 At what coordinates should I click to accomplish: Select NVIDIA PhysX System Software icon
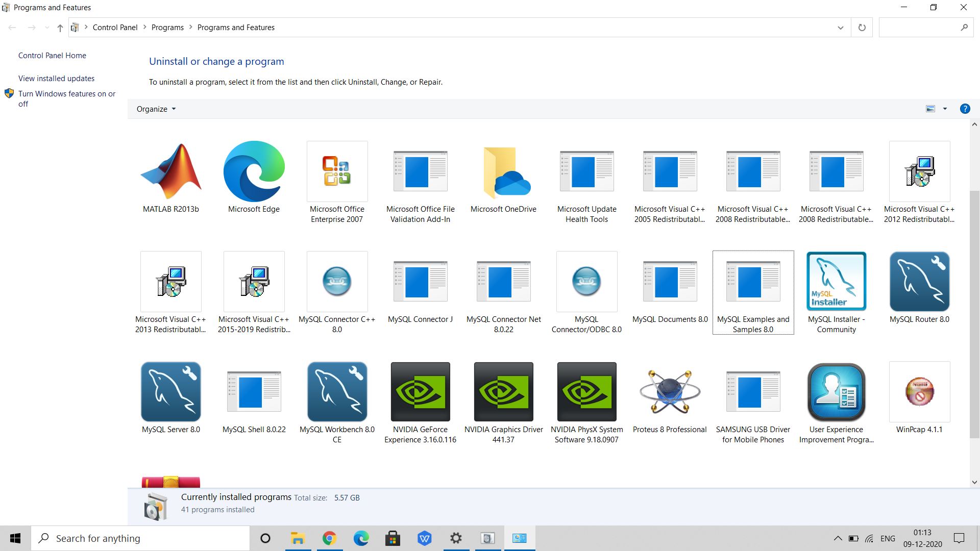point(586,392)
